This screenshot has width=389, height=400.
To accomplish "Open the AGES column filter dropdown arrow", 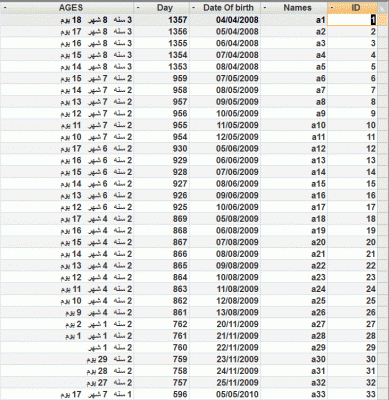I will pos(4,7).
